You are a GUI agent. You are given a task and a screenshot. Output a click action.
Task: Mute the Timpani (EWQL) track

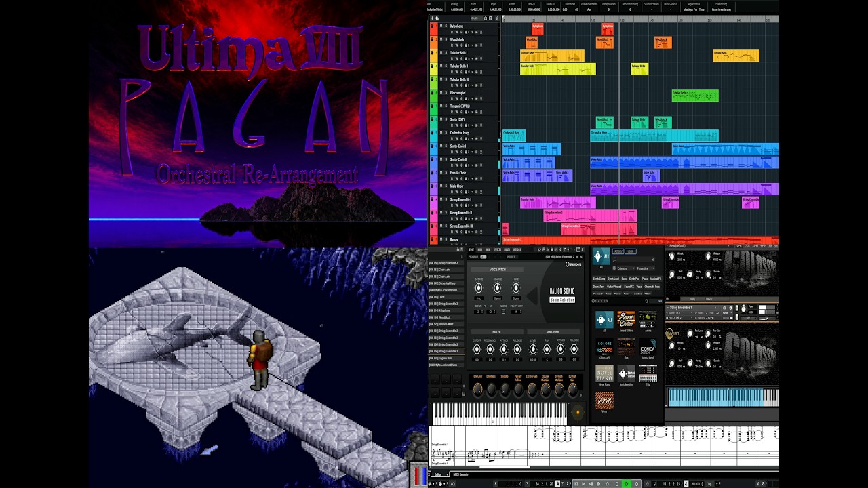coord(441,106)
